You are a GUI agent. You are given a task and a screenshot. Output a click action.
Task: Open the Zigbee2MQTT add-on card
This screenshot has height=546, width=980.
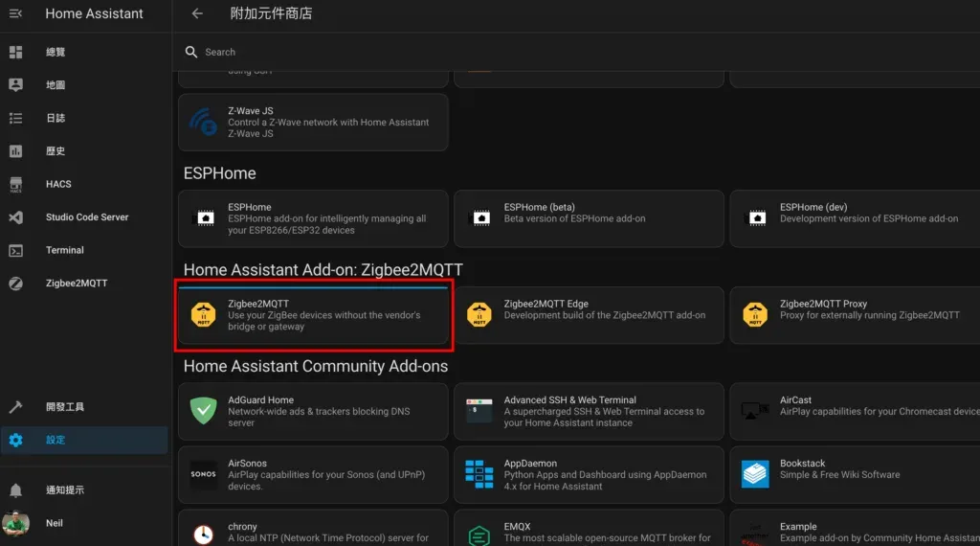[x=313, y=315]
